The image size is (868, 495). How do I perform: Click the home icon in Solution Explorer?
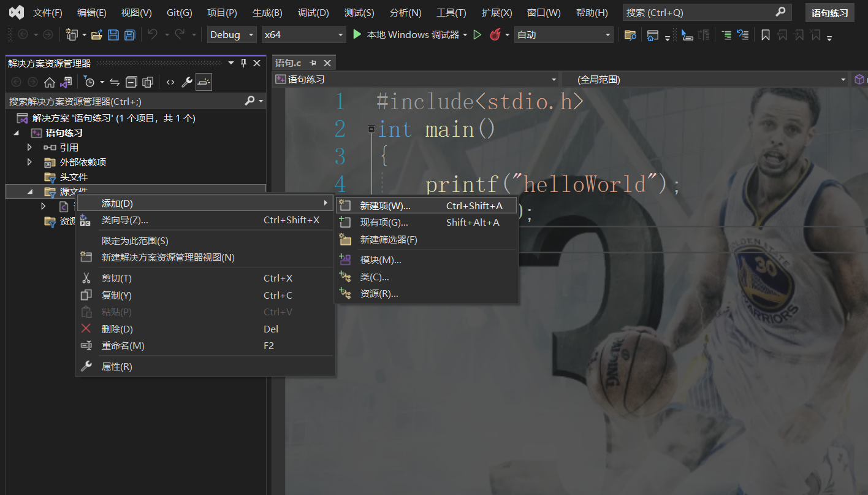(x=50, y=82)
